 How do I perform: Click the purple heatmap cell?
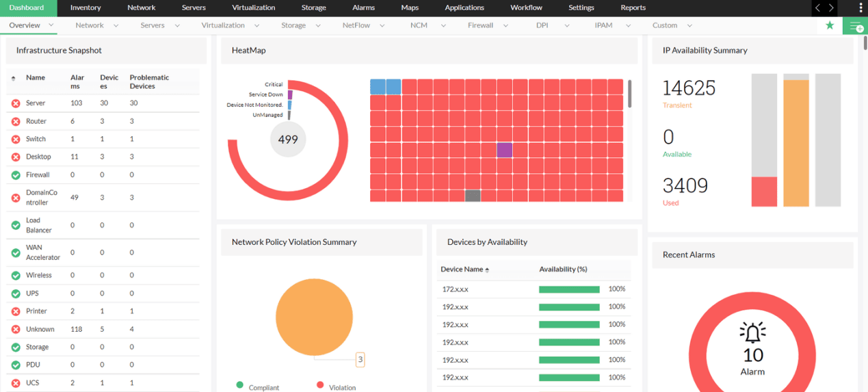[x=504, y=150]
